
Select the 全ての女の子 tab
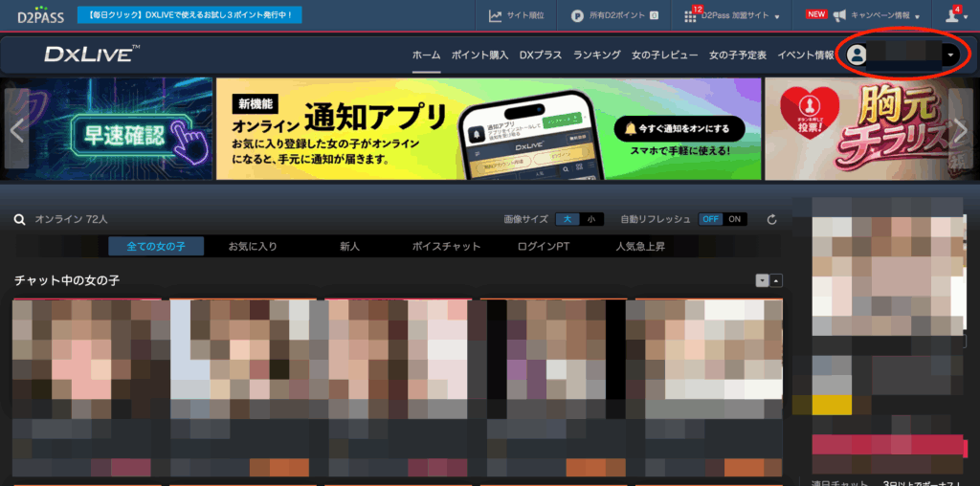(x=156, y=246)
